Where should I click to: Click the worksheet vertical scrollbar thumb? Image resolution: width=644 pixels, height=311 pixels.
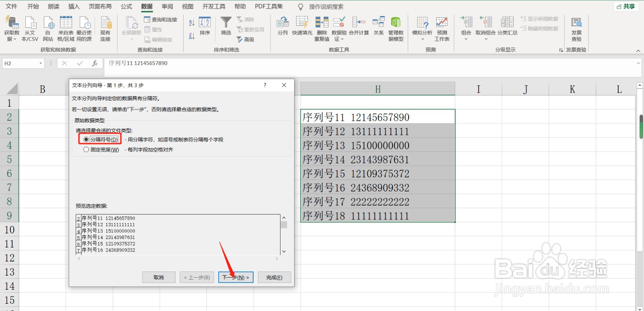(x=640, y=127)
